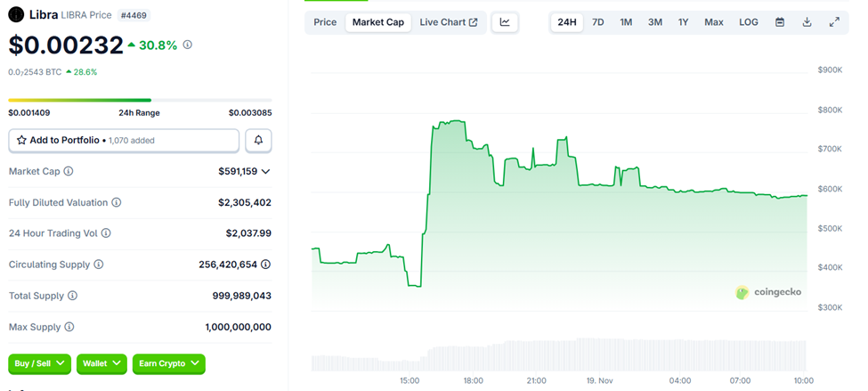Open the Live Chart link

click(448, 22)
